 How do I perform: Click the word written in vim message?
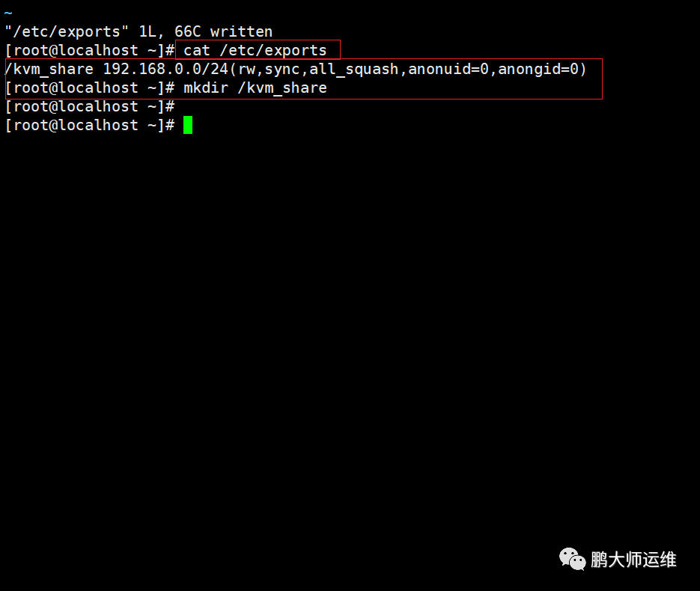click(x=242, y=31)
